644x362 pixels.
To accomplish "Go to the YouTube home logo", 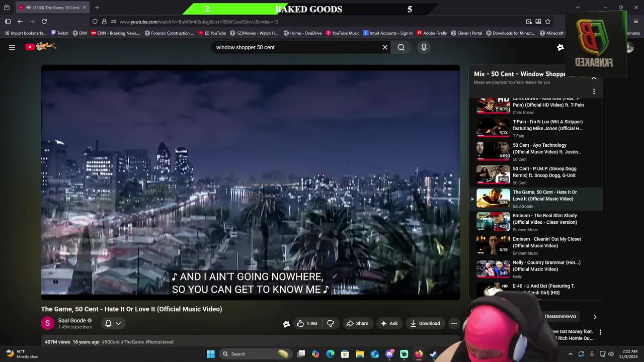I will 41,47.
